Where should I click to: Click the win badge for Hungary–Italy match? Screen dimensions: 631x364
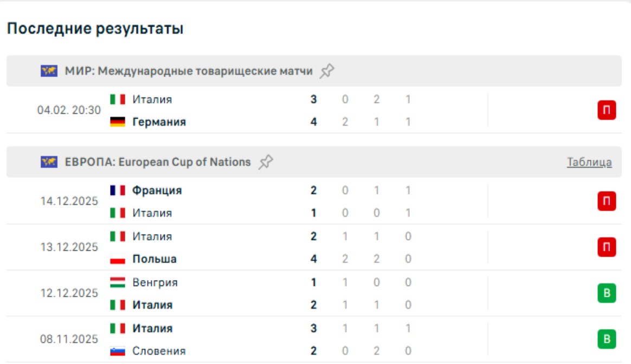pos(607,294)
